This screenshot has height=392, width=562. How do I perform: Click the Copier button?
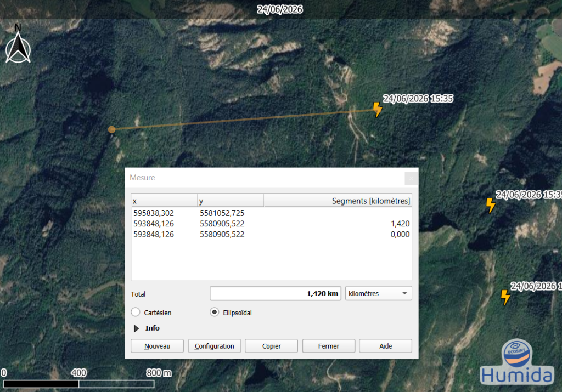(271, 346)
